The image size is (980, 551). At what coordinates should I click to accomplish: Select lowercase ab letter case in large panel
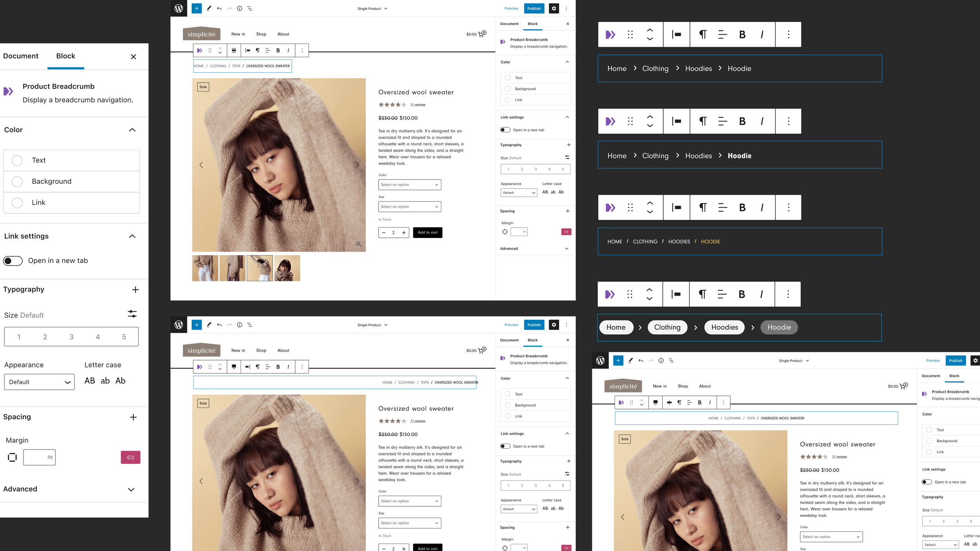click(105, 381)
